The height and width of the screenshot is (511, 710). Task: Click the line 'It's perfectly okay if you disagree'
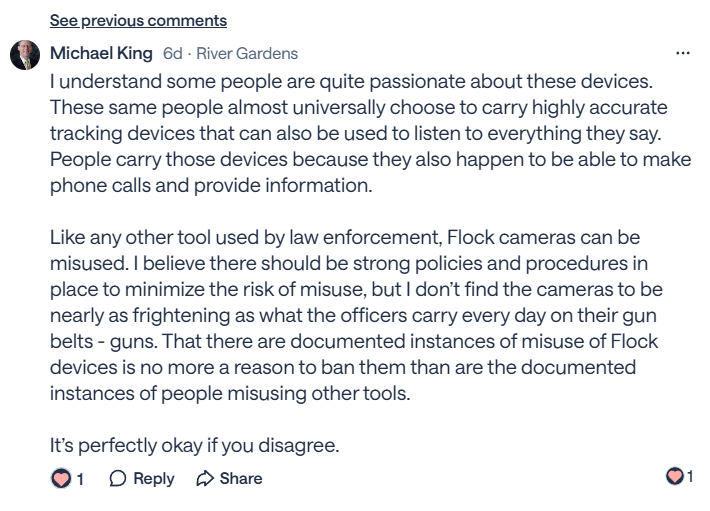click(195, 445)
